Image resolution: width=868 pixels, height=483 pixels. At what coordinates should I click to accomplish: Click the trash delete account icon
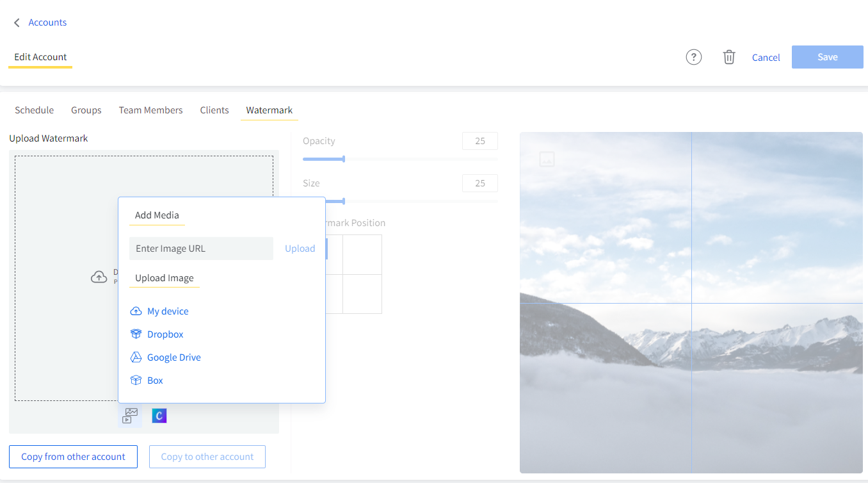728,57
